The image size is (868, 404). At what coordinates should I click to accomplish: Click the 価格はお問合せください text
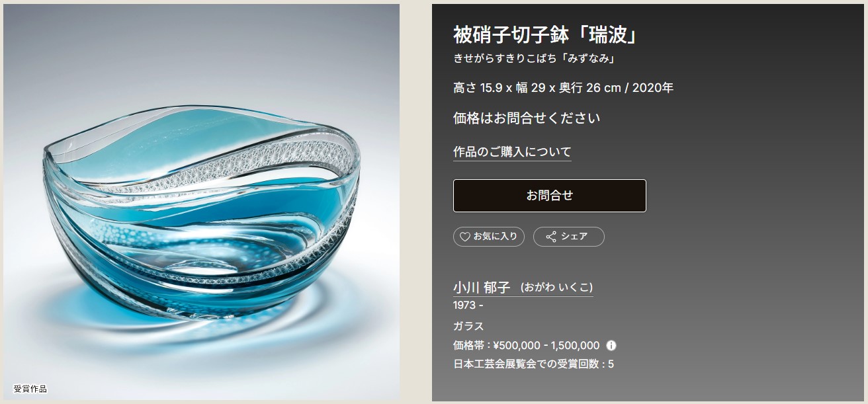point(527,118)
